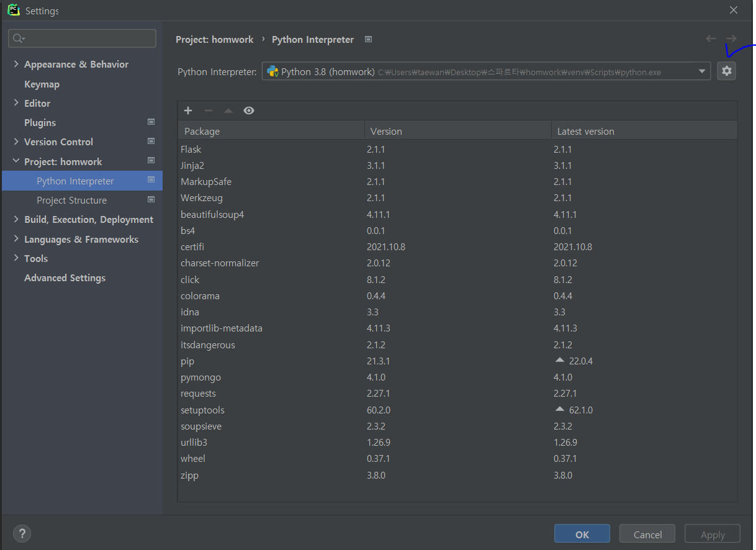
Task: Select the colorama package row
Action: coord(457,295)
